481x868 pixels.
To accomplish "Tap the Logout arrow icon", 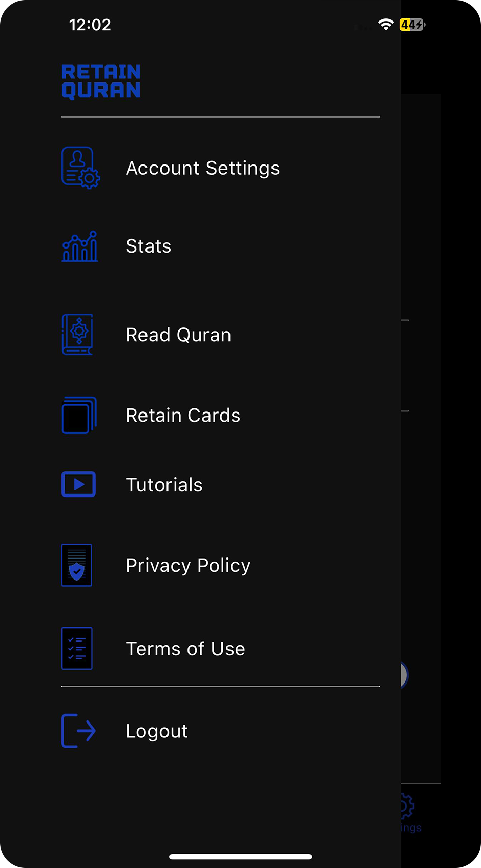I will coord(78,731).
